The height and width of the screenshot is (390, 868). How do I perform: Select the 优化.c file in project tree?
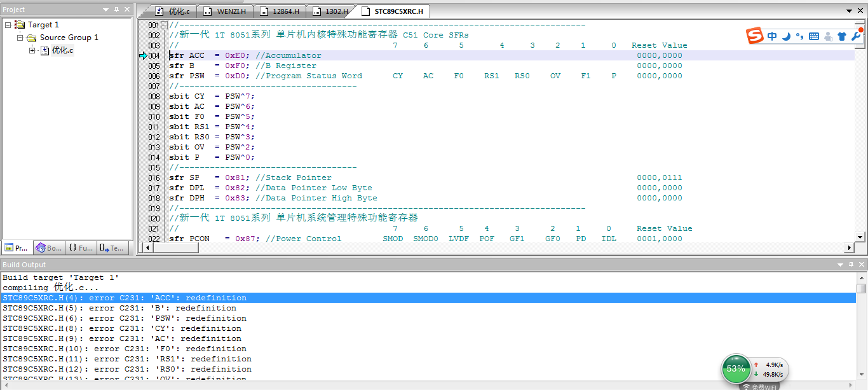pyautogui.click(x=62, y=50)
